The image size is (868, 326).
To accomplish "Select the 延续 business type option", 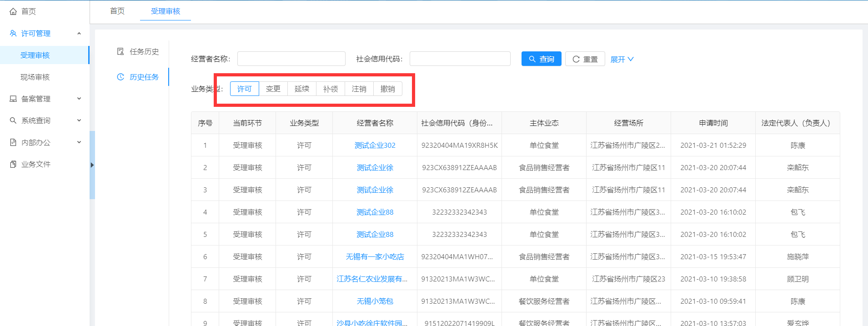I will click(x=302, y=89).
